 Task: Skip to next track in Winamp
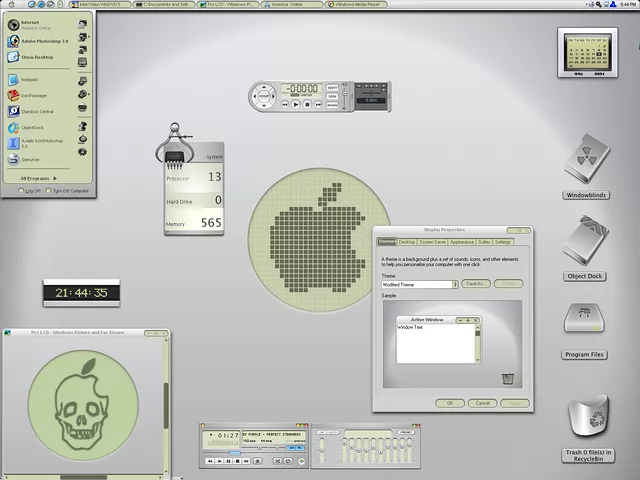pos(247,461)
